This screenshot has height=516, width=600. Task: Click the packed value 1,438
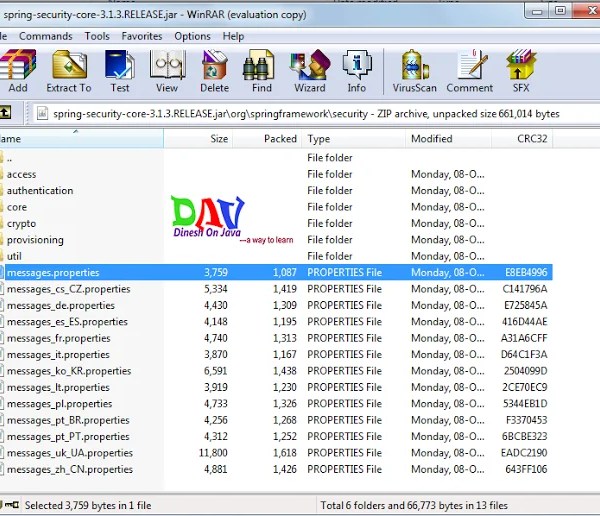click(x=285, y=371)
